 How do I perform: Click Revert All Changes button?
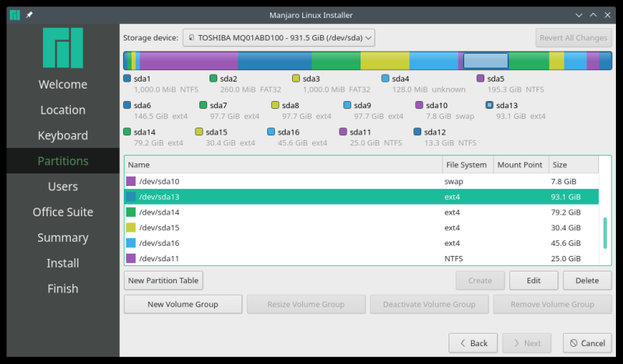coord(573,37)
